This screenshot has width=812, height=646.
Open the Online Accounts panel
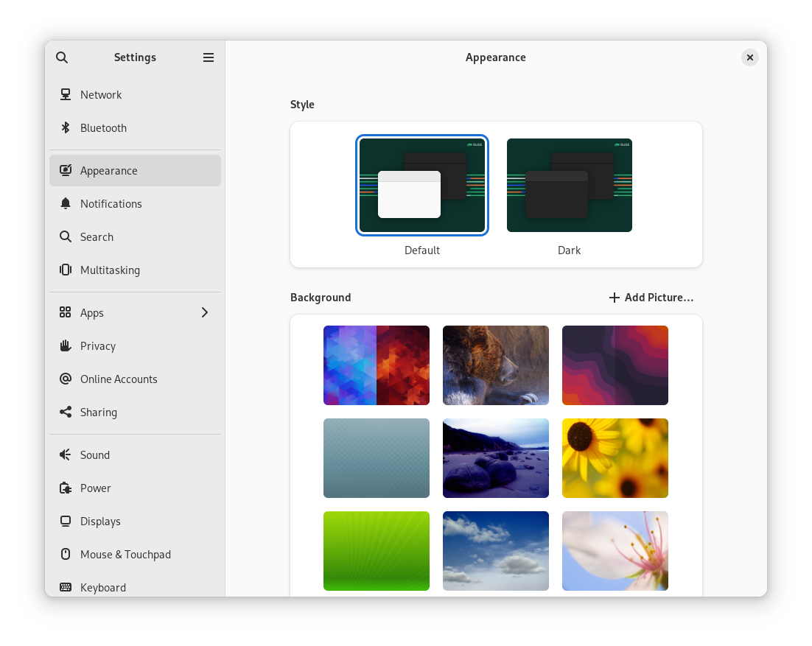tap(119, 379)
